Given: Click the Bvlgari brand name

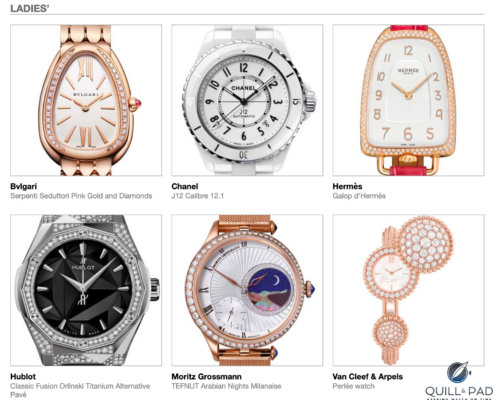Looking at the screenshot, I should click(x=23, y=186).
